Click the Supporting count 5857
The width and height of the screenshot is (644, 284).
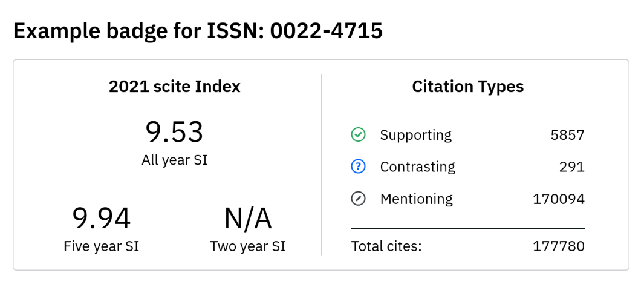567,135
